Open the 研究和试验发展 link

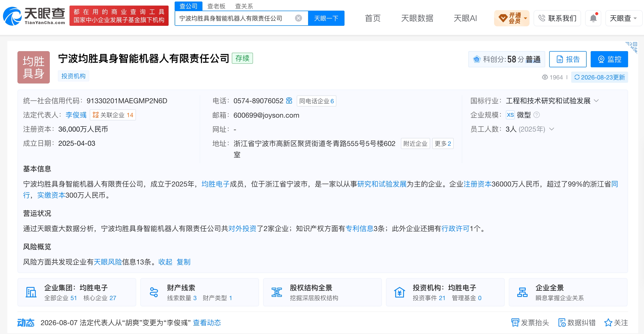(382, 184)
